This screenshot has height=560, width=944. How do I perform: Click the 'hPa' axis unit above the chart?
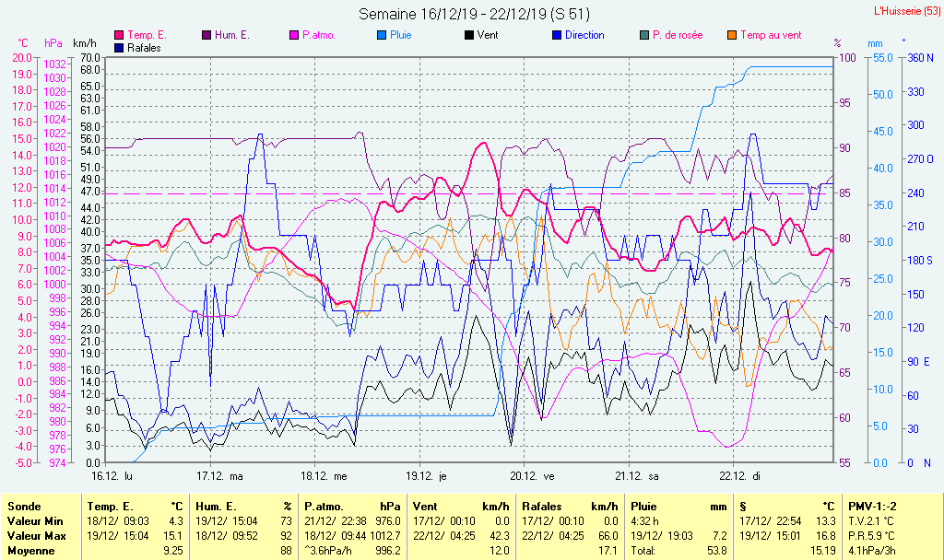[x=53, y=43]
